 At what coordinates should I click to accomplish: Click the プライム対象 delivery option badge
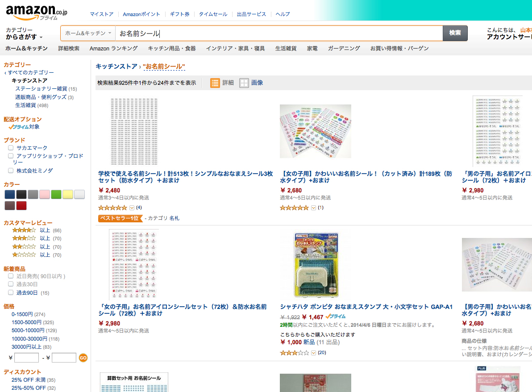point(24,127)
